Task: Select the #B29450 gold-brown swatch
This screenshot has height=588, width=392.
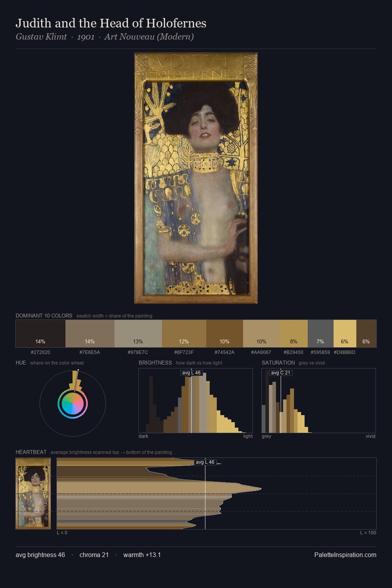Action: tap(294, 334)
